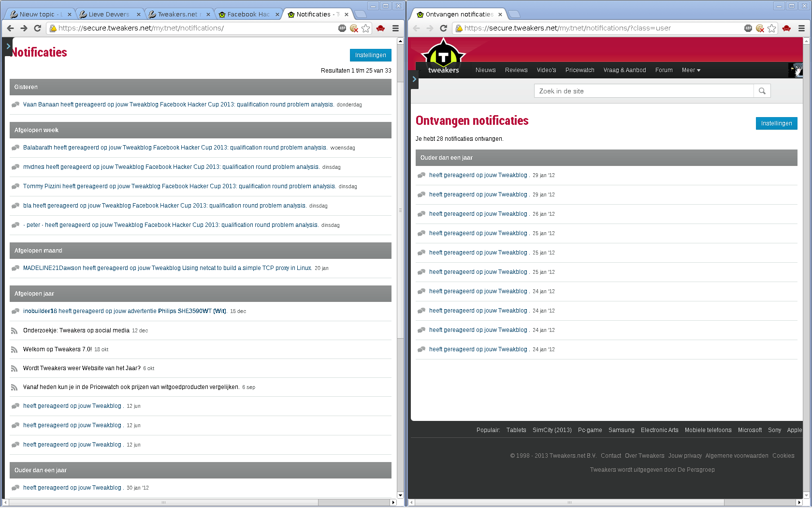
Task: Click vertical scrollbar in left window
Action: 400,210
